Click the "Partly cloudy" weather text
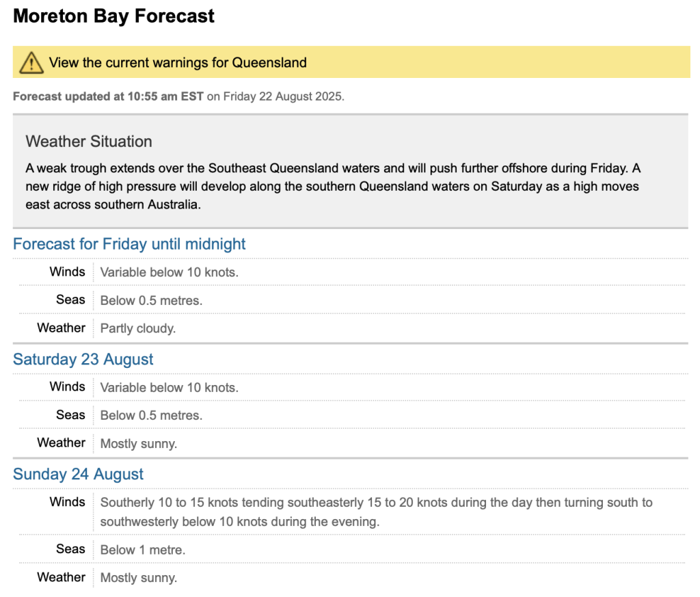This screenshot has width=700, height=597. (x=138, y=328)
